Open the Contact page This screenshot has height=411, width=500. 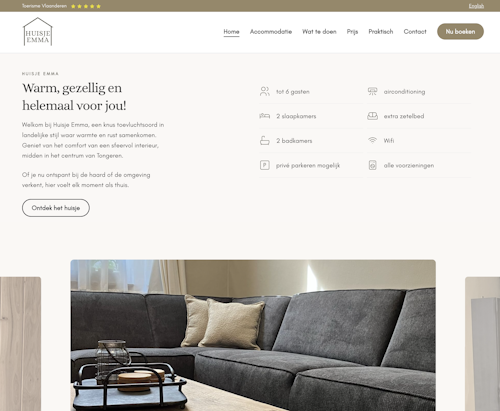point(415,32)
